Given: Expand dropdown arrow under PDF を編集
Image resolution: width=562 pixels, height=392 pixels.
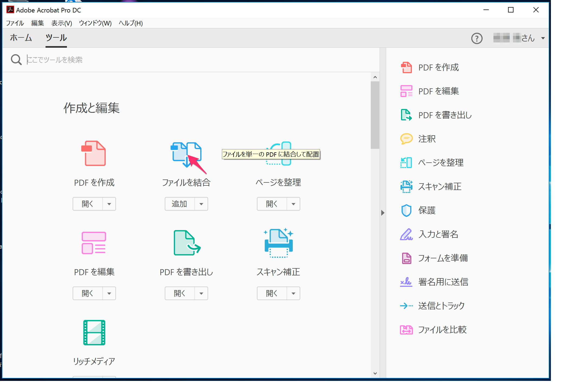Looking at the screenshot, I should pyautogui.click(x=109, y=293).
